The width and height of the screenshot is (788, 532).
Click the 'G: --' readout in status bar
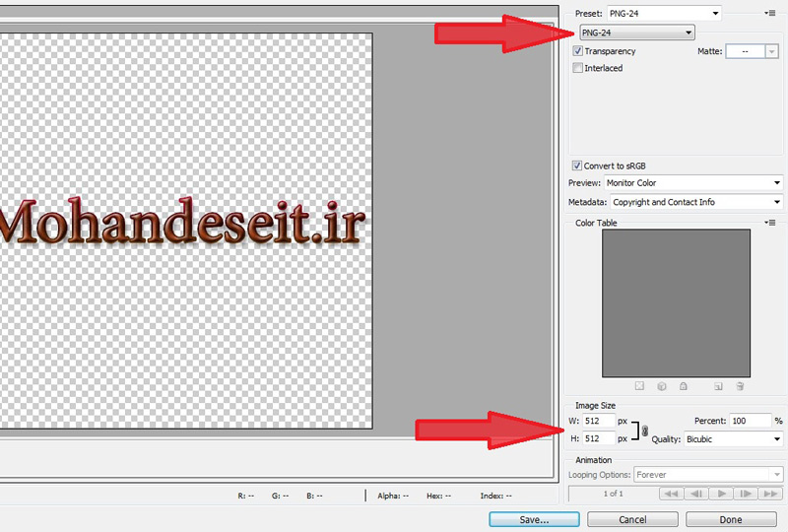click(x=280, y=496)
